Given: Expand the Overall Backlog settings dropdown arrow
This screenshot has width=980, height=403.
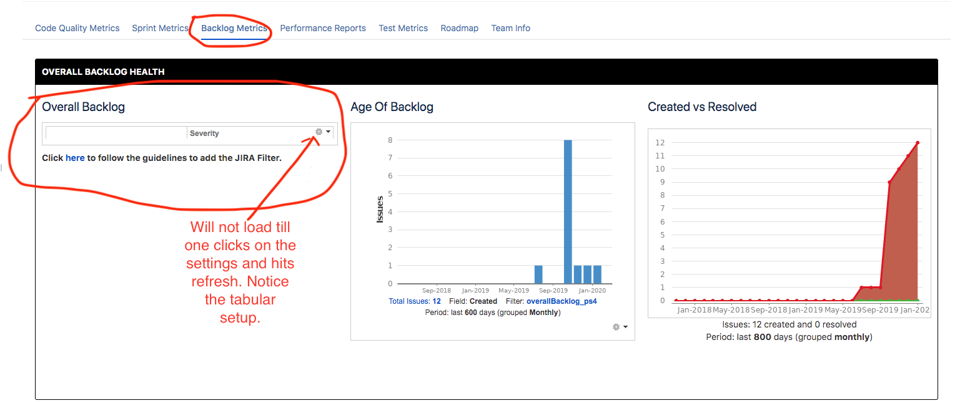Looking at the screenshot, I should (328, 132).
